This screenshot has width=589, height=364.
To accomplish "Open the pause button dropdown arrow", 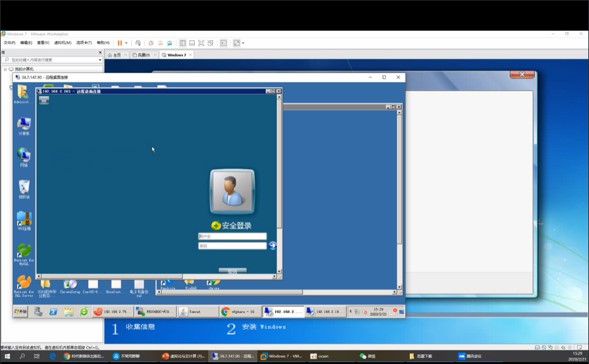I will pos(126,43).
